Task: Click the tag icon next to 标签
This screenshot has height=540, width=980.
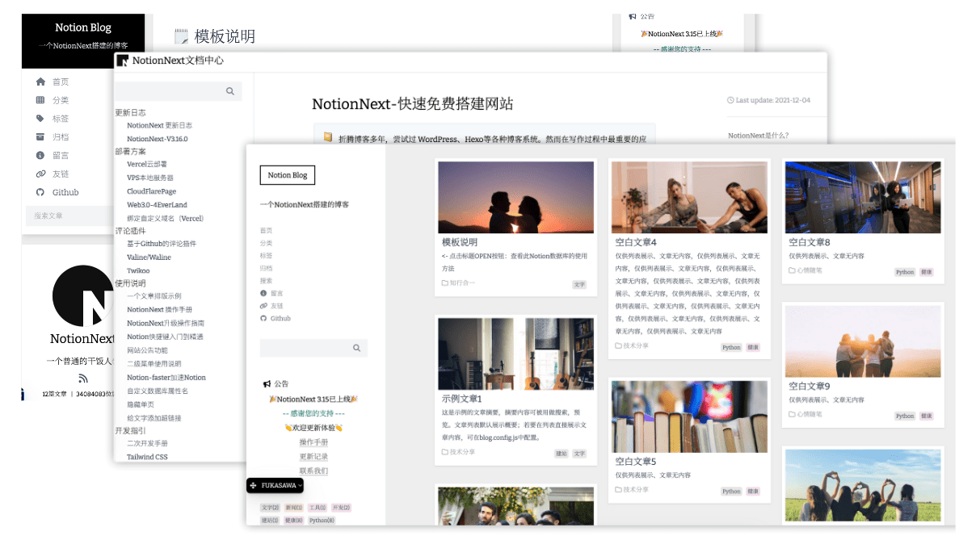Action: click(40, 119)
